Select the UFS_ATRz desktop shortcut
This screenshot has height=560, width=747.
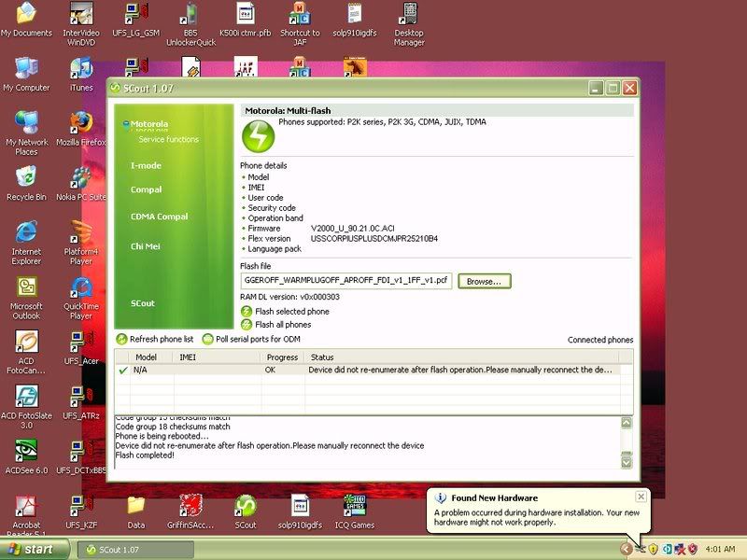click(x=81, y=403)
